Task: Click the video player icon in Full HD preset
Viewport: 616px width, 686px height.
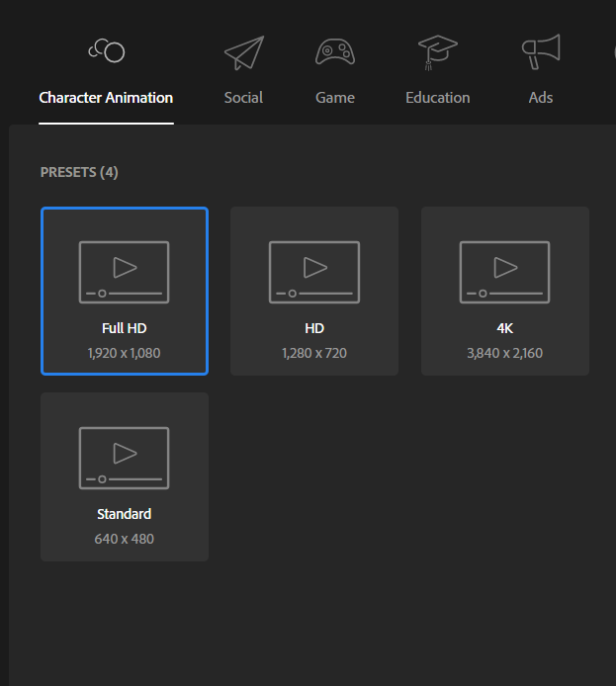Action: pos(125,272)
